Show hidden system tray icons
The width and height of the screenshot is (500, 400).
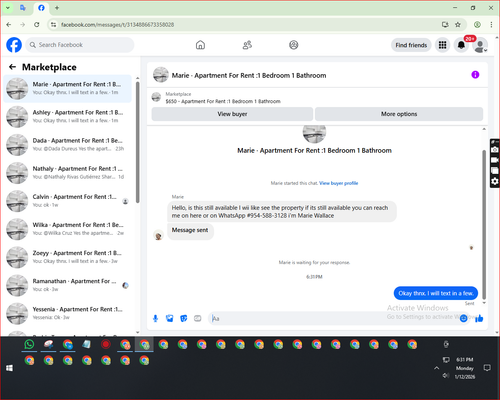(x=436, y=368)
